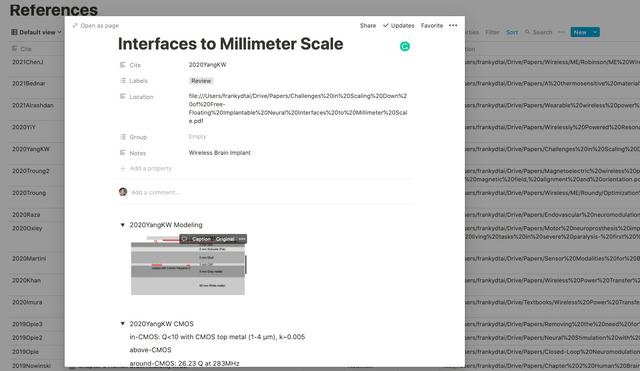The height and width of the screenshot is (371, 640).
Task: Click the page title Interfaces to Millimeter Scale
Action: 230,44
